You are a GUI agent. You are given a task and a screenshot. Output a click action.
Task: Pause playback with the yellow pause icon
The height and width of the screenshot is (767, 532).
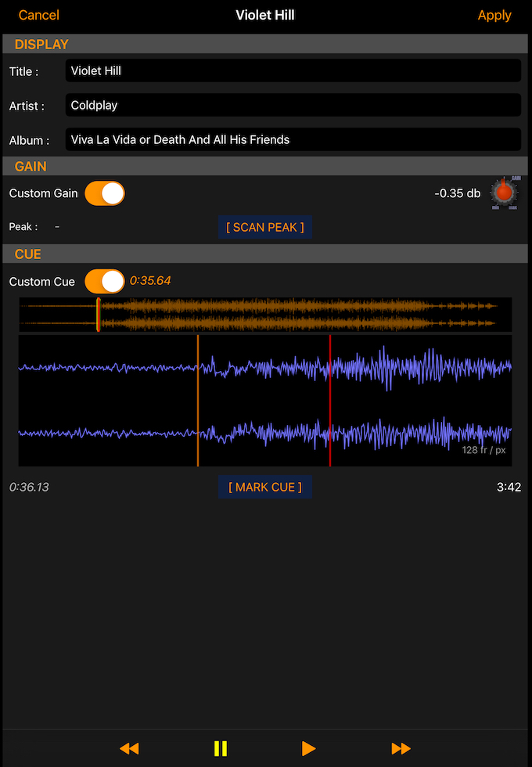point(220,748)
